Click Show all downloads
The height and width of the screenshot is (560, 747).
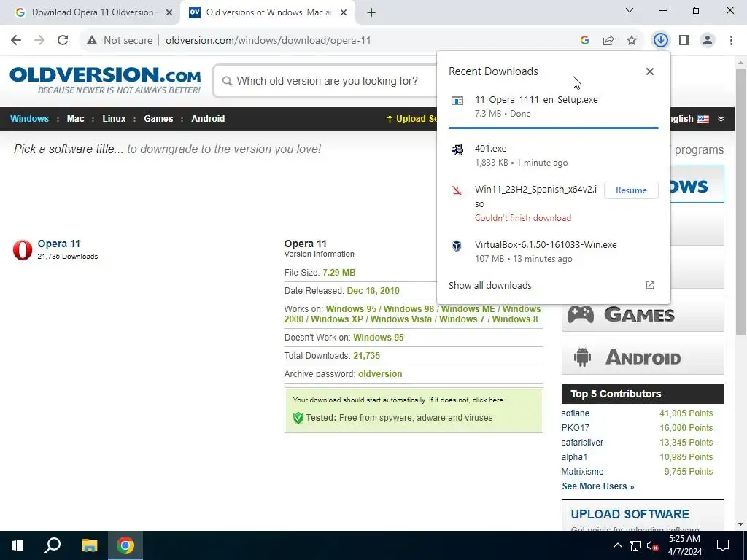coord(490,285)
